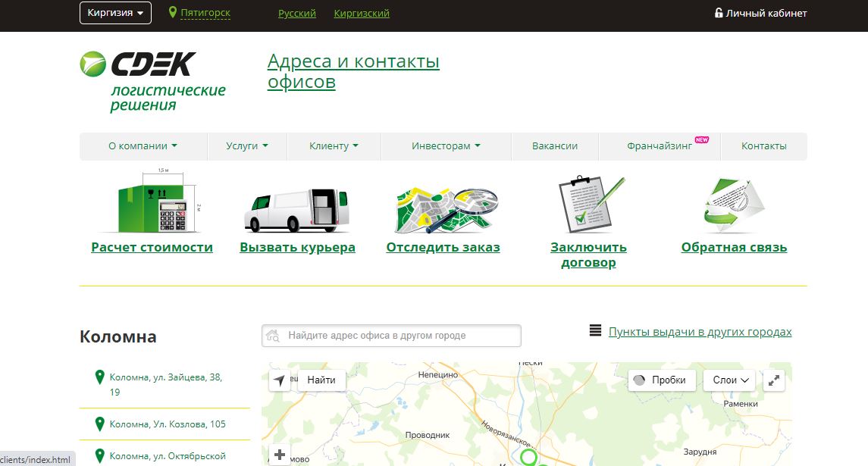Switch language to Киргизский

coord(362,14)
